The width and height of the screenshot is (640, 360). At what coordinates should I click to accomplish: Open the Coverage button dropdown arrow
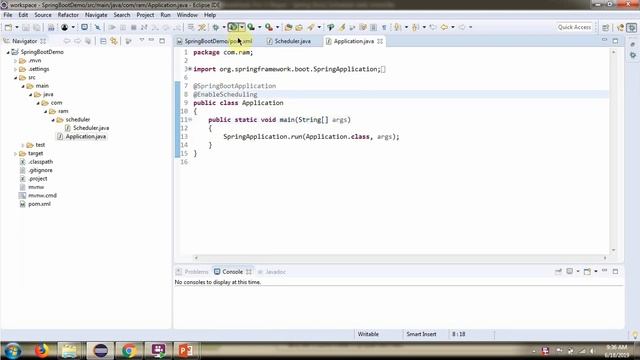[x=259, y=27]
